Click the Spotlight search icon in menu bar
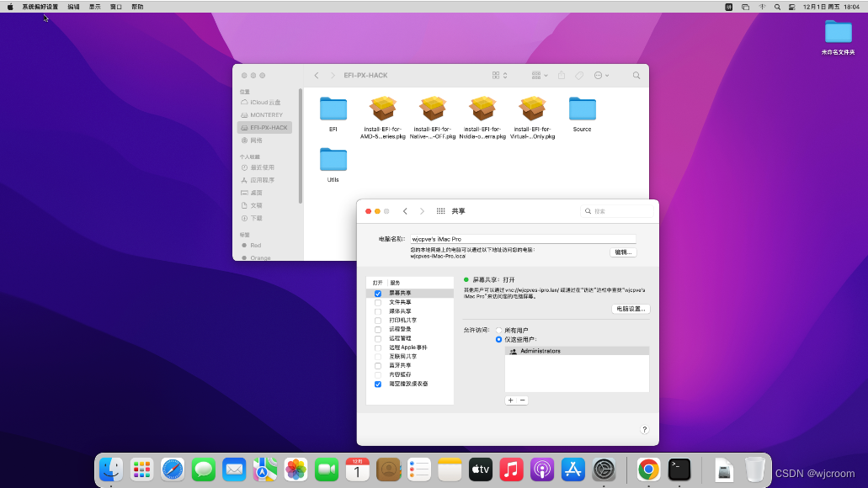 point(777,7)
